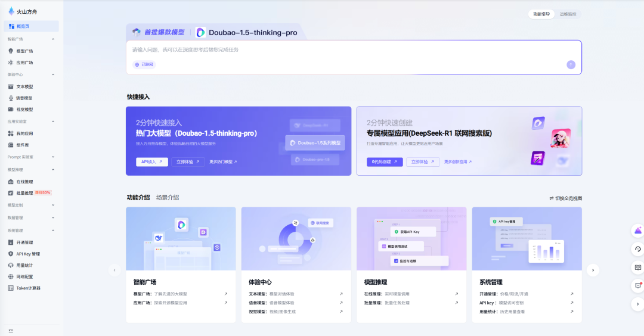This screenshot has height=336, width=644.
Task: Select the 运维监控 top tab
Action: tap(568, 14)
